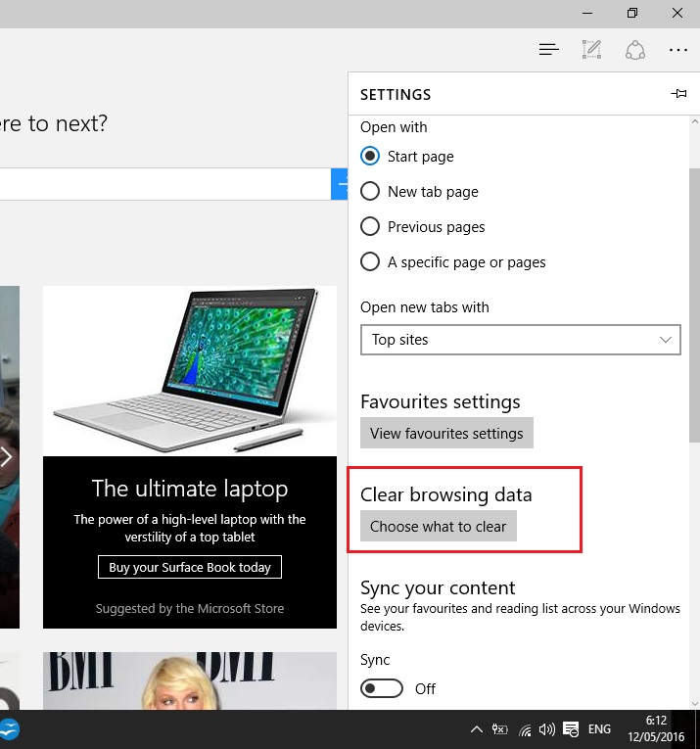This screenshot has width=700, height=749.
Task: Choose A specific page or pages
Action: (x=370, y=261)
